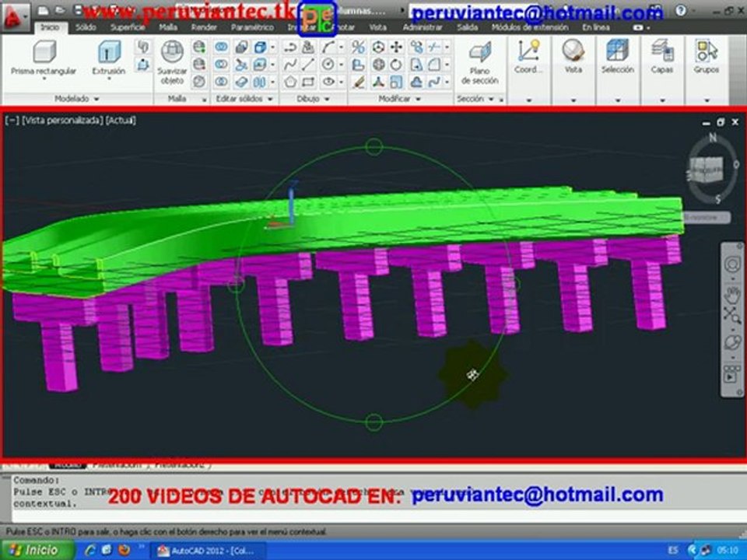Click the Suavizar objeto mesh tool

click(x=172, y=62)
